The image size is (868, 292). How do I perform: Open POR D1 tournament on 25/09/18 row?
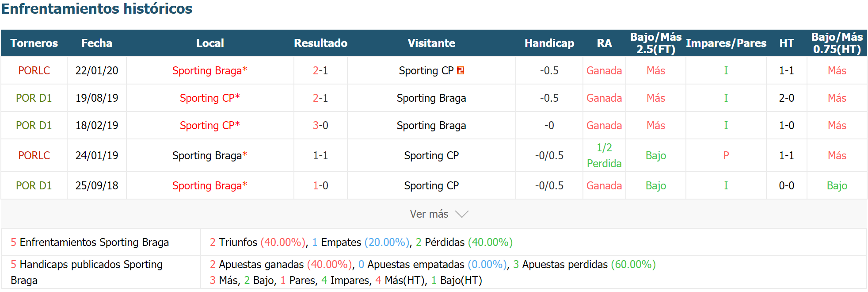coord(34,185)
